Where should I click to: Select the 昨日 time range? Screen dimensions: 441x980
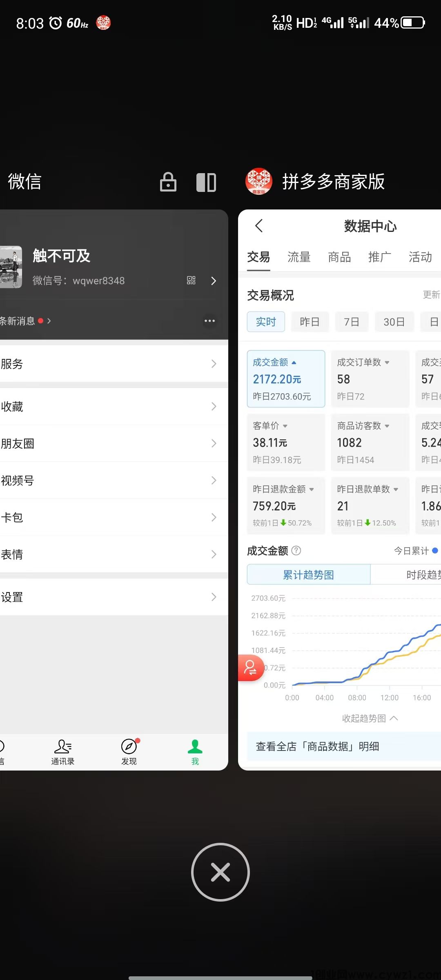coord(310,322)
